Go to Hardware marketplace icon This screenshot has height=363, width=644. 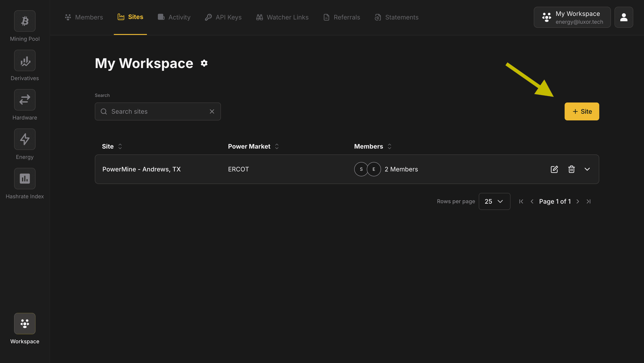25,100
